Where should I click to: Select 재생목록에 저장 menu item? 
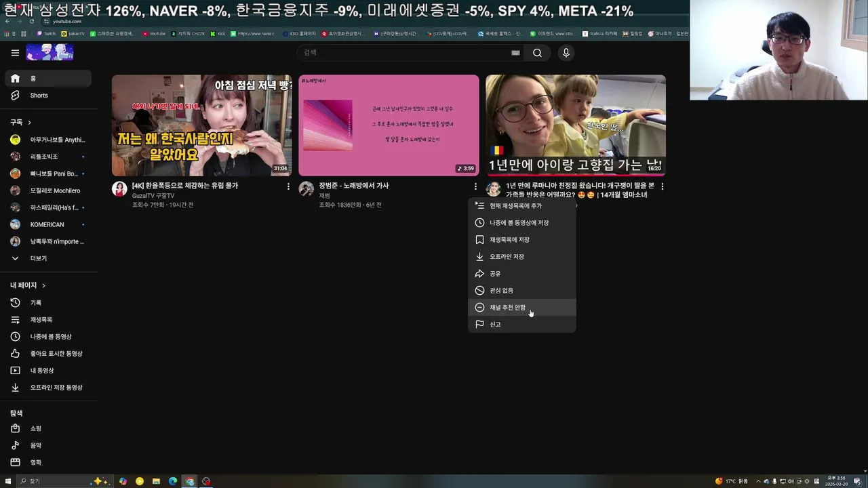click(x=522, y=240)
